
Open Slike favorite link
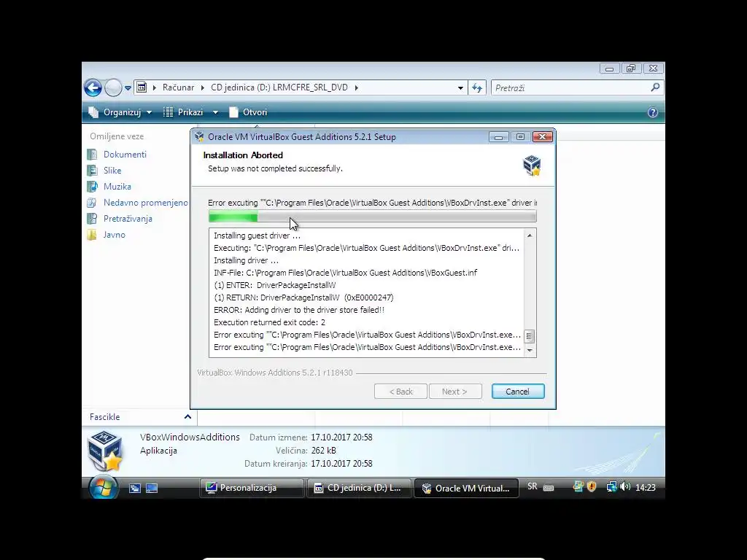pyautogui.click(x=112, y=171)
